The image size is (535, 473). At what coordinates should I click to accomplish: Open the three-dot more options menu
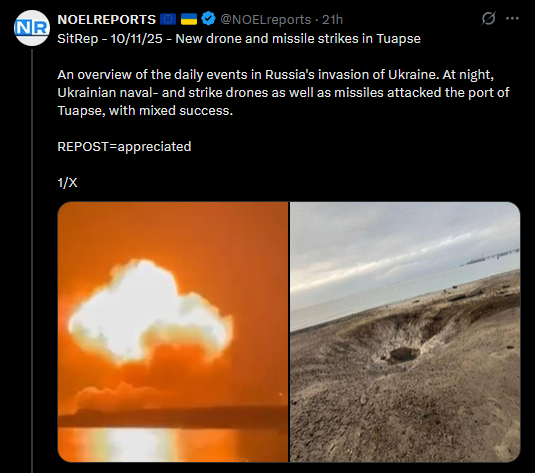pyautogui.click(x=512, y=18)
